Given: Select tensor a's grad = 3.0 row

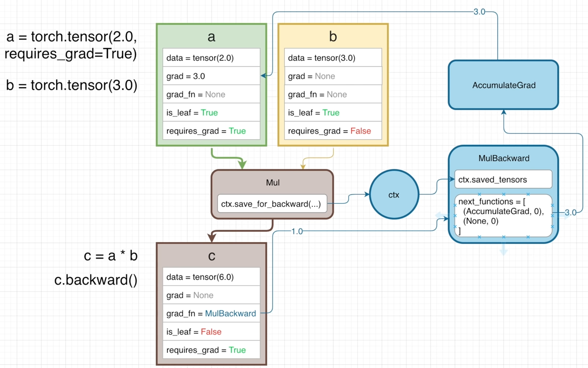Looking at the screenshot, I should pyautogui.click(x=211, y=76).
